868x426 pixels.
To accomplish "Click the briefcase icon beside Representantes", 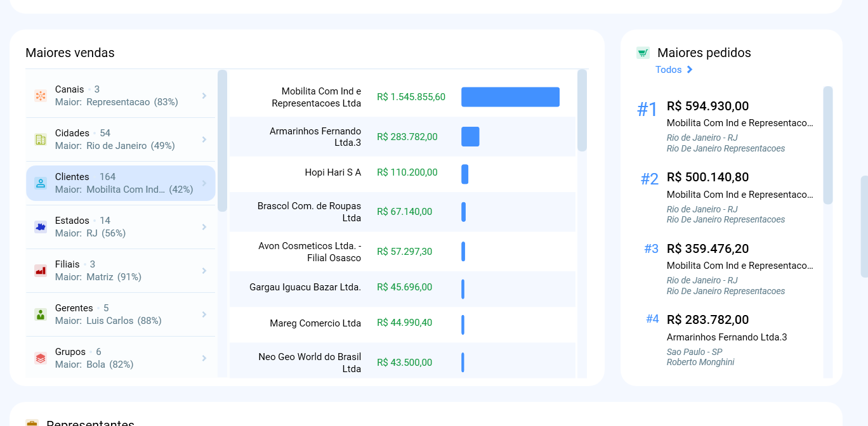I will 32,423.
